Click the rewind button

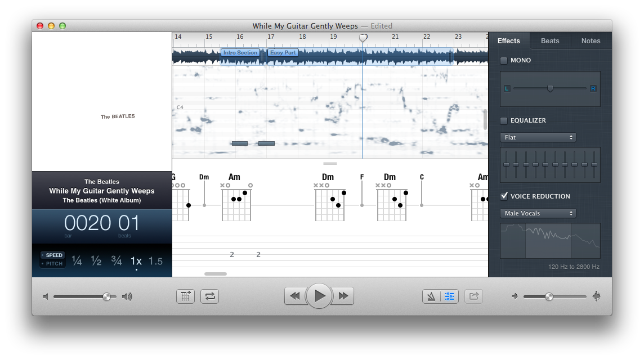click(x=294, y=296)
